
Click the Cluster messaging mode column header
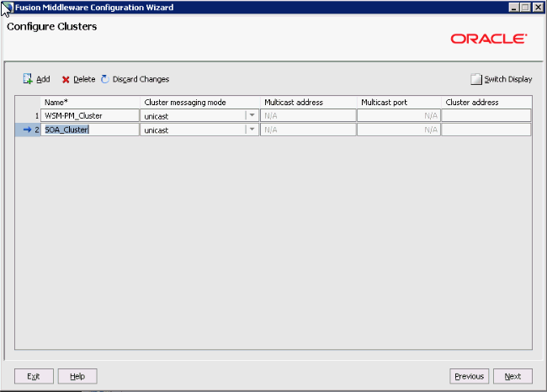tap(200, 102)
